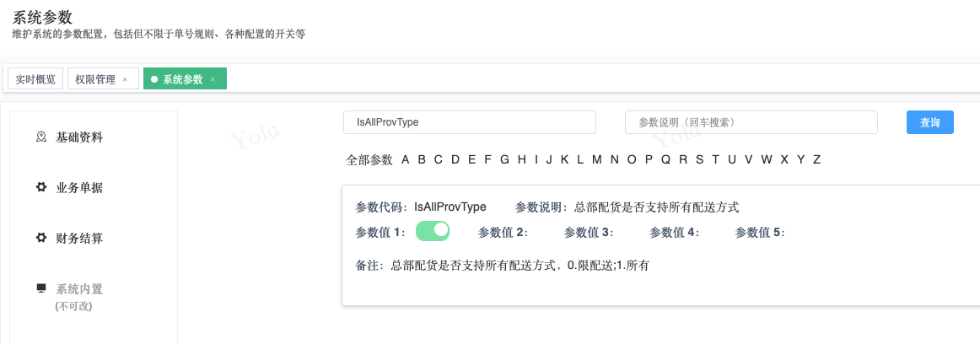Filter parameters by letter X
The image size is (980, 344).
(x=784, y=160)
